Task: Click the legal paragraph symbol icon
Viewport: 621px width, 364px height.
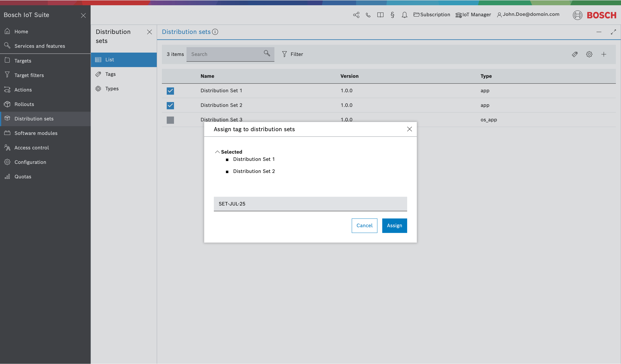Action: 392,15
